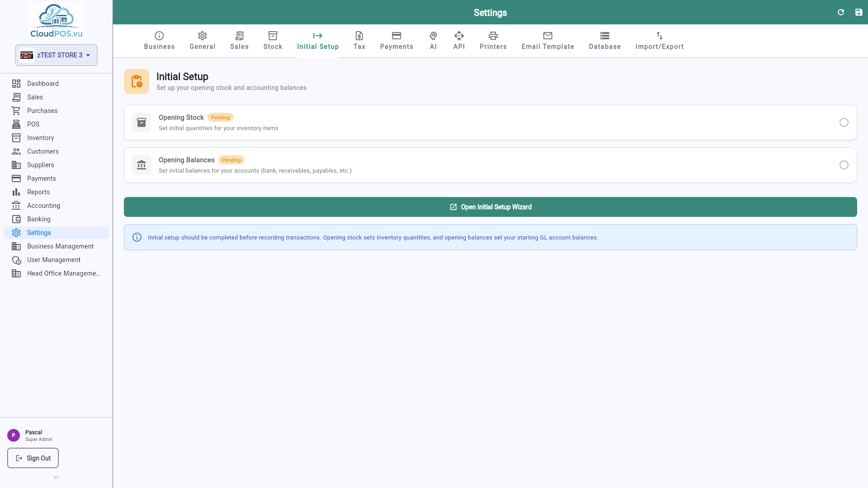The width and height of the screenshot is (868, 488).
Task: Click the Super Admin role label
Action: [39, 439]
